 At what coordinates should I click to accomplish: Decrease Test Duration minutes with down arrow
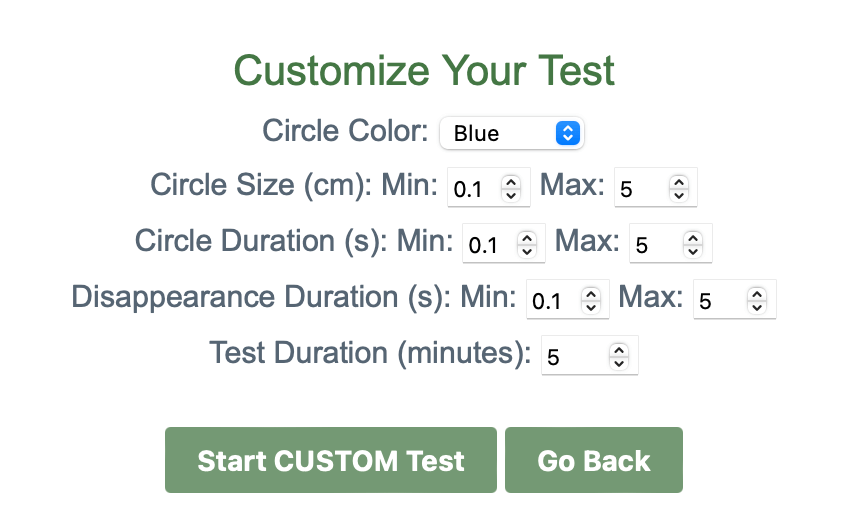pyautogui.click(x=619, y=361)
